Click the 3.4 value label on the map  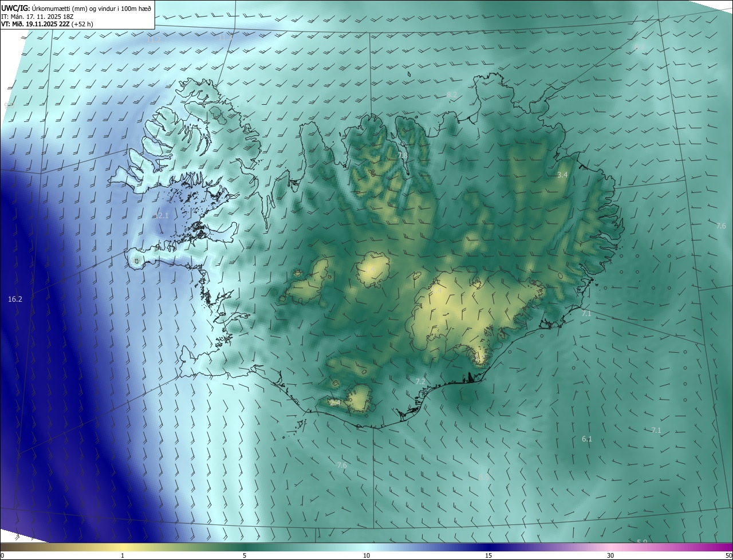pyautogui.click(x=562, y=175)
